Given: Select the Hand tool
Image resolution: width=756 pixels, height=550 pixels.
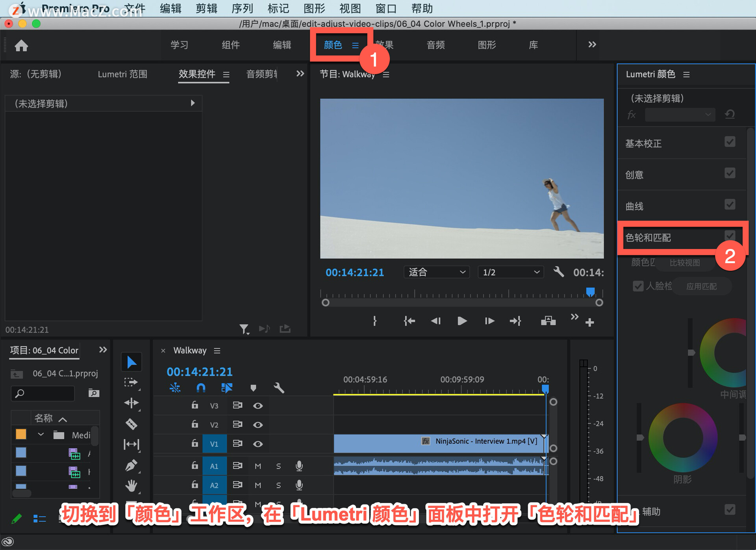Looking at the screenshot, I should 131,486.
